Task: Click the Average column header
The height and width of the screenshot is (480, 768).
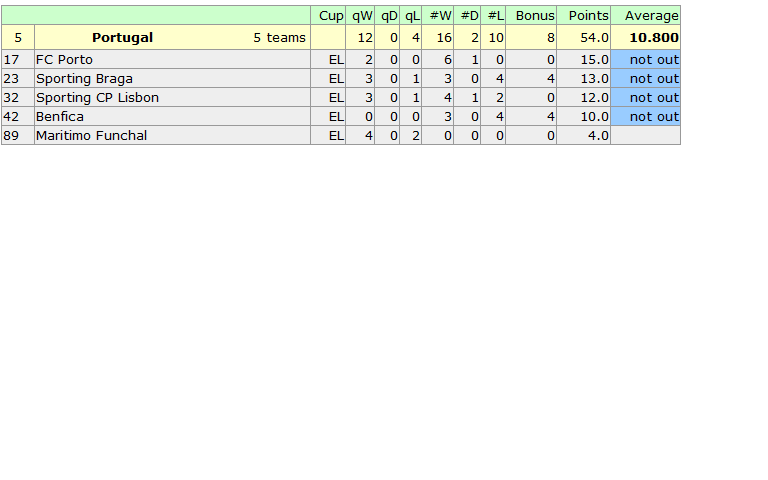Action: pyautogui.click(x=651, y=15)
